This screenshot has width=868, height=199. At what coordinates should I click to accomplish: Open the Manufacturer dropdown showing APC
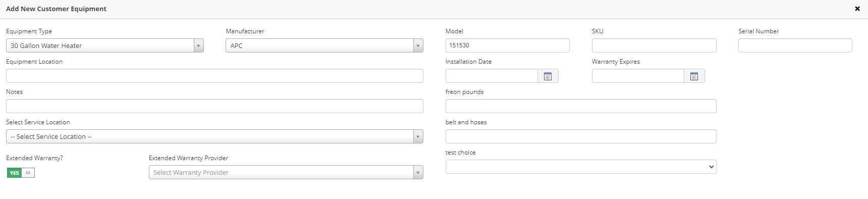pyautogui.click(x=324, y=45)
